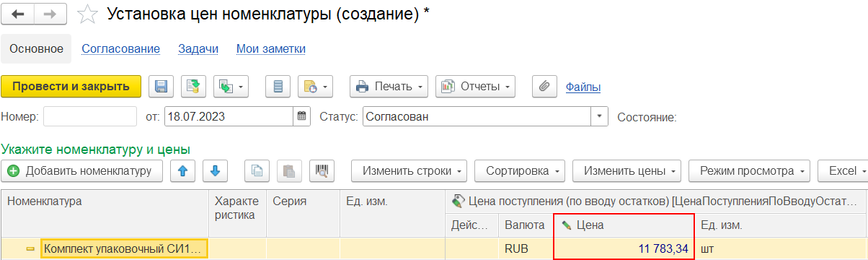Open the Файлы link
The width and height of the screenshot is (868, 260).
tap(583, 87)
